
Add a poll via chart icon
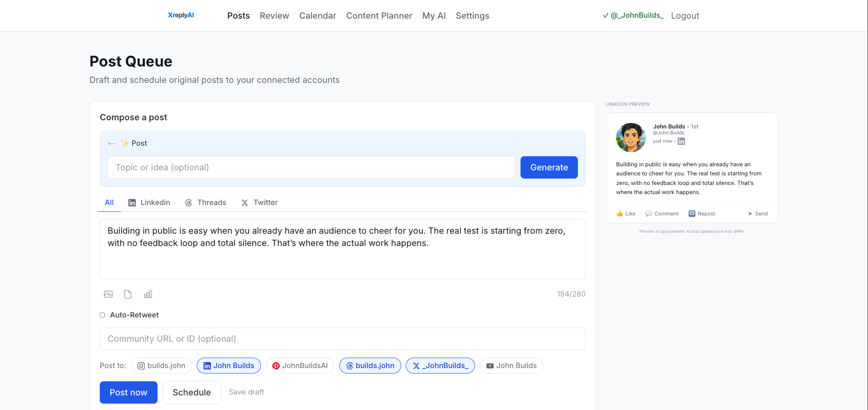click(148, 294)
